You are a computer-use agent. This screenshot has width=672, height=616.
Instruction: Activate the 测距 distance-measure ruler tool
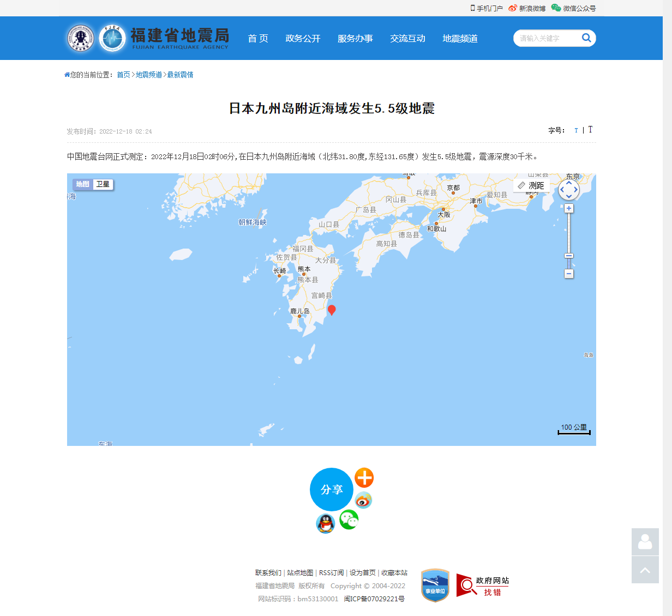(531, 185)
